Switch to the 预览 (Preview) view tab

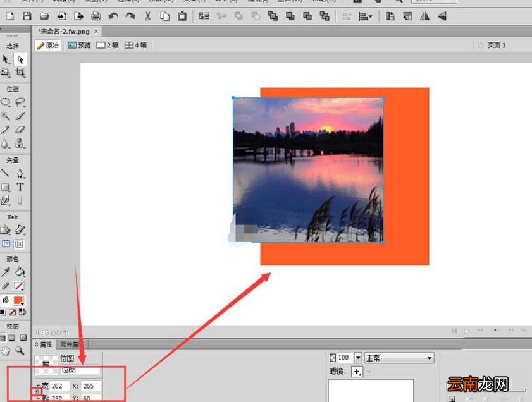coord(80,45)
